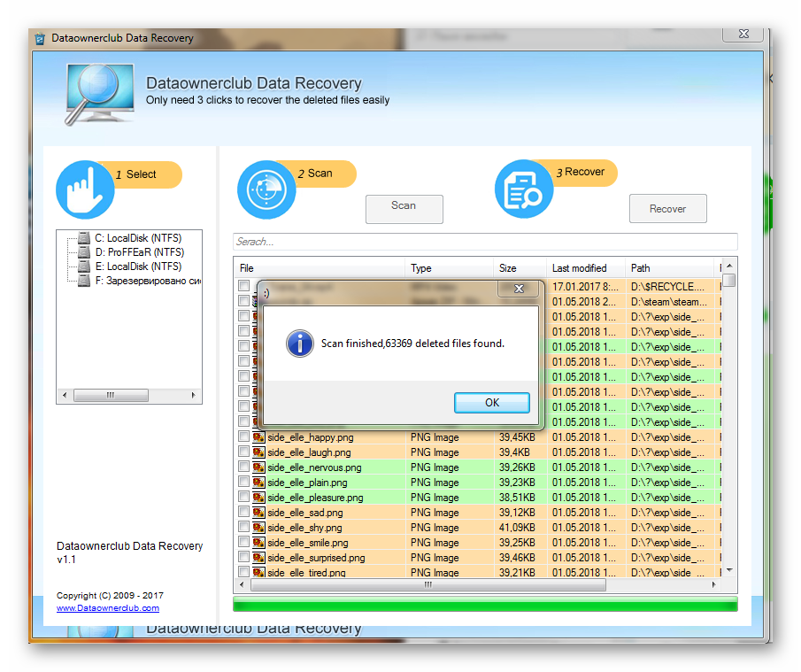Sort list by Size column header
The width and height of the screenshot is (801, 672).
click(520, 268)
